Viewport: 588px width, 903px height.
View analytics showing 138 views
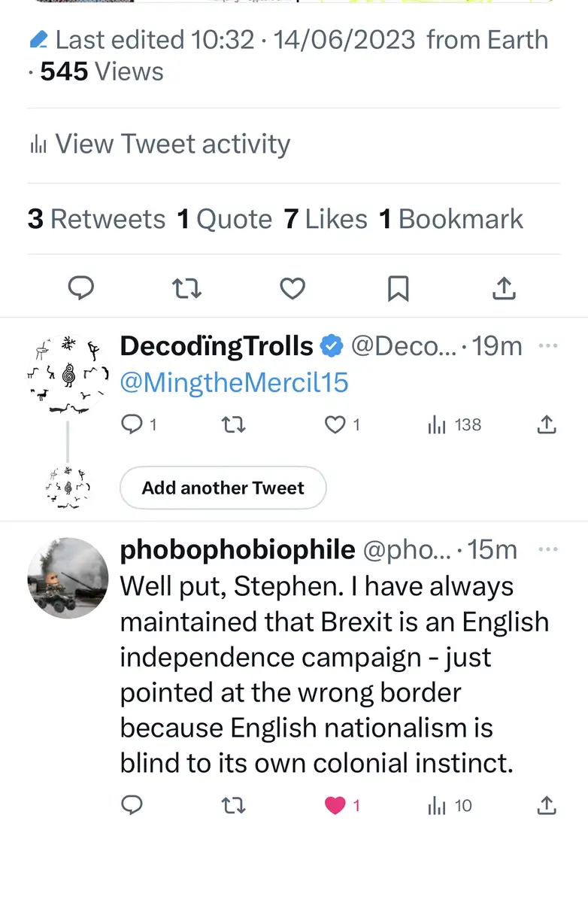pyautogui.click(x=454, y=425)
